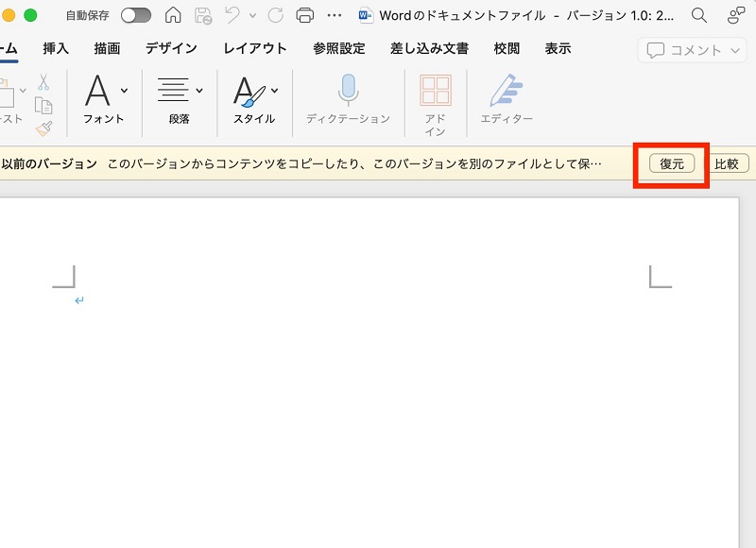This screenshot has width=756, height=548.
Task: Click the more options ellipsis in title bar
Action: [x=333, y=15]
